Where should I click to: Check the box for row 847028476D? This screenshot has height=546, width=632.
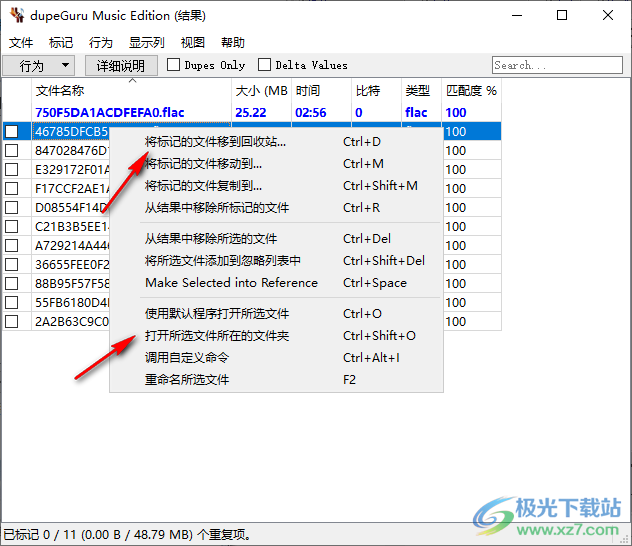pyautogui.click(x=12, y=150)
